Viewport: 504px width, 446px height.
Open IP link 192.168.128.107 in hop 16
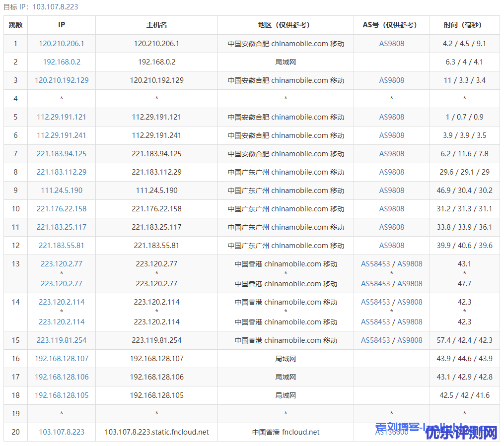tap(62, 358)
